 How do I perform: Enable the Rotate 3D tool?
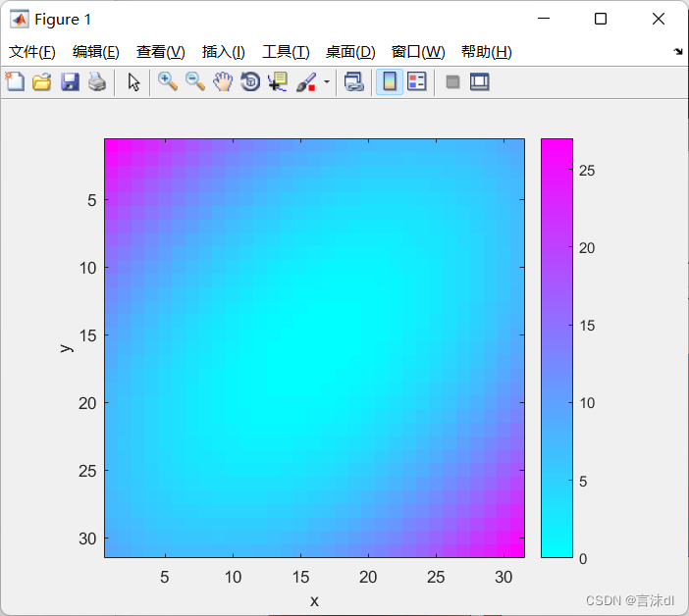click(250, 81)
